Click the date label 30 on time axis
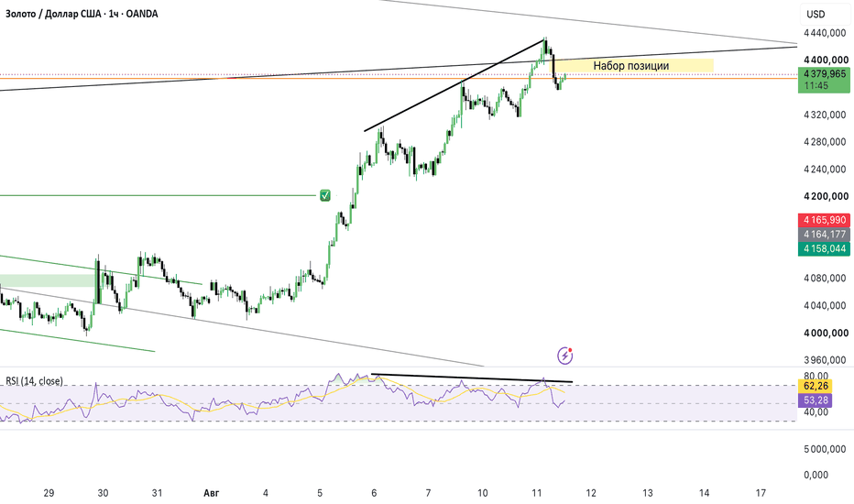854x504 pixels. [103, 493]
